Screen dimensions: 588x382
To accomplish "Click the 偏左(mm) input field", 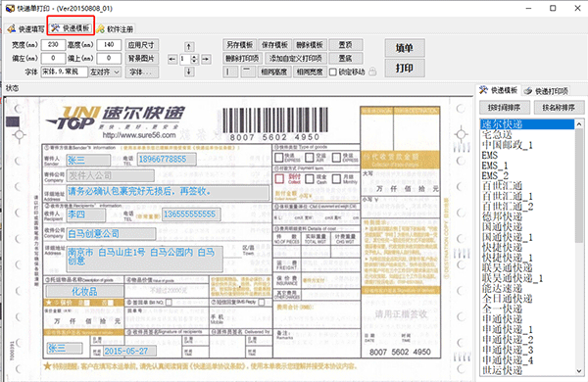I will coord(53,58).
